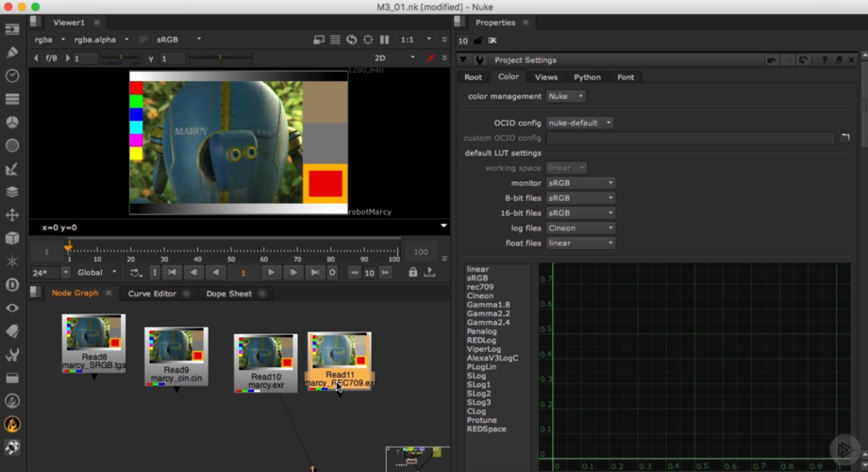Viewport: 868px width, 472px height.
Task: Switch to the Python tab
Action: click(x=587, y=77)
